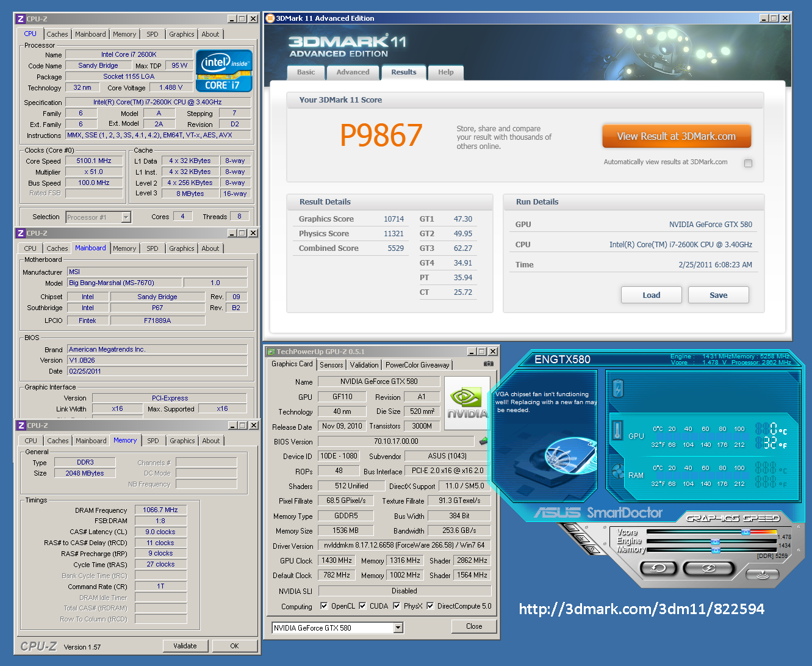Click the BIOS Version field in GPU-Z
812x666 pixels.
396,441
